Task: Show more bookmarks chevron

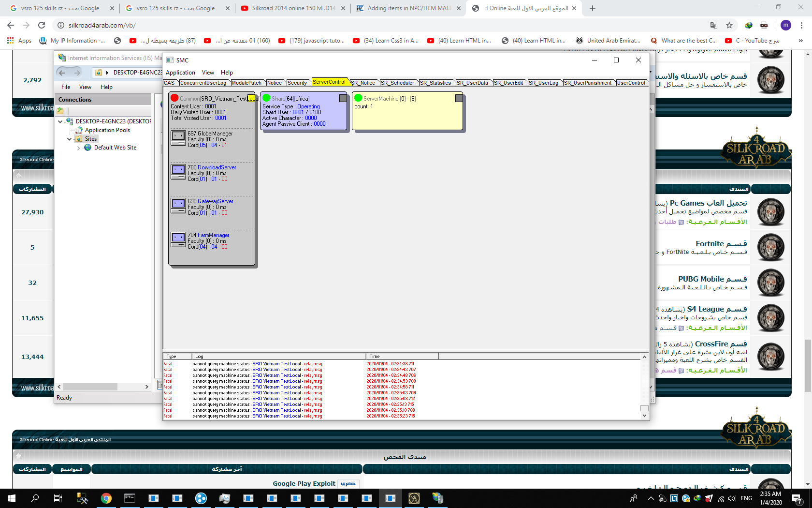Action: tap(801, 41)
